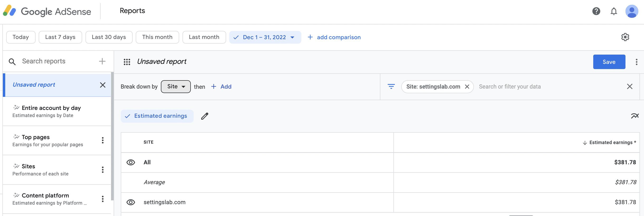Select Last 7 days preset

(60, 37)
